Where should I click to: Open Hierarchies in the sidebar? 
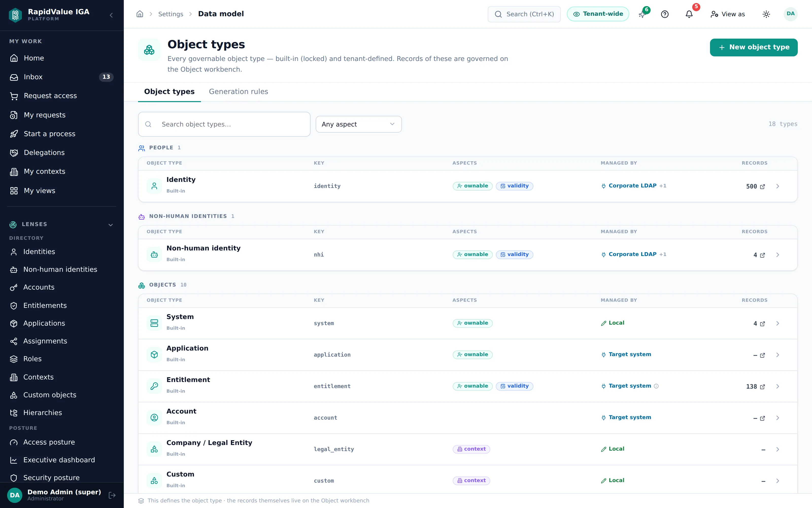pyautogui.click(x=62, y=412)
